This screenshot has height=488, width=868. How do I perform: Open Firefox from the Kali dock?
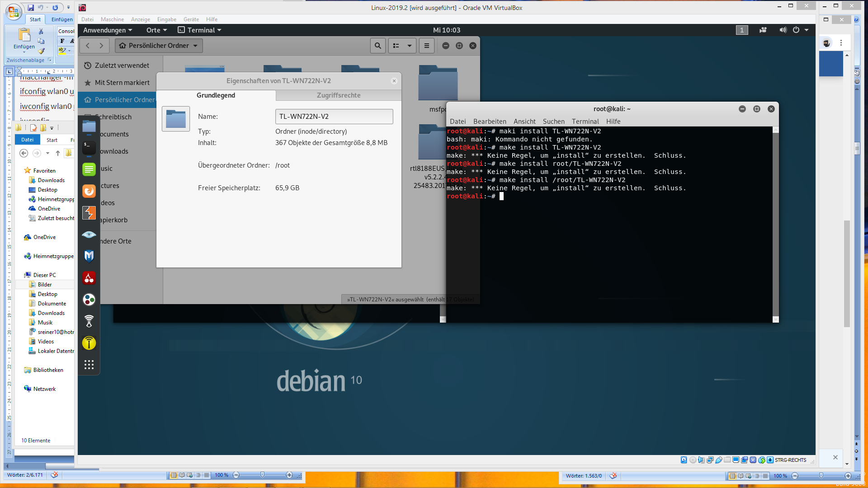tap(89, 191)
